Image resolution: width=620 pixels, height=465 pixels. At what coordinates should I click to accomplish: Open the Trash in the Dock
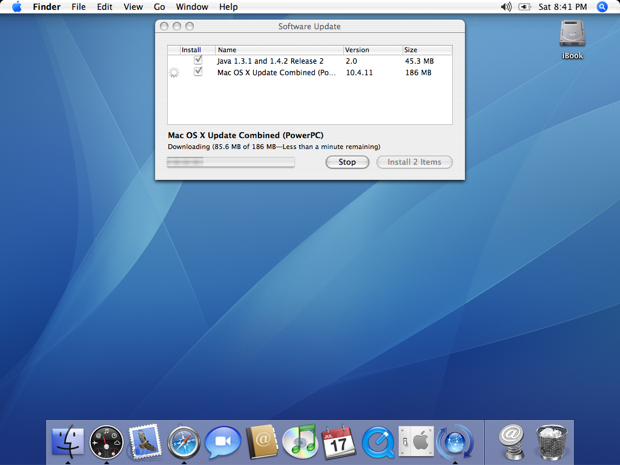(552, 442)
